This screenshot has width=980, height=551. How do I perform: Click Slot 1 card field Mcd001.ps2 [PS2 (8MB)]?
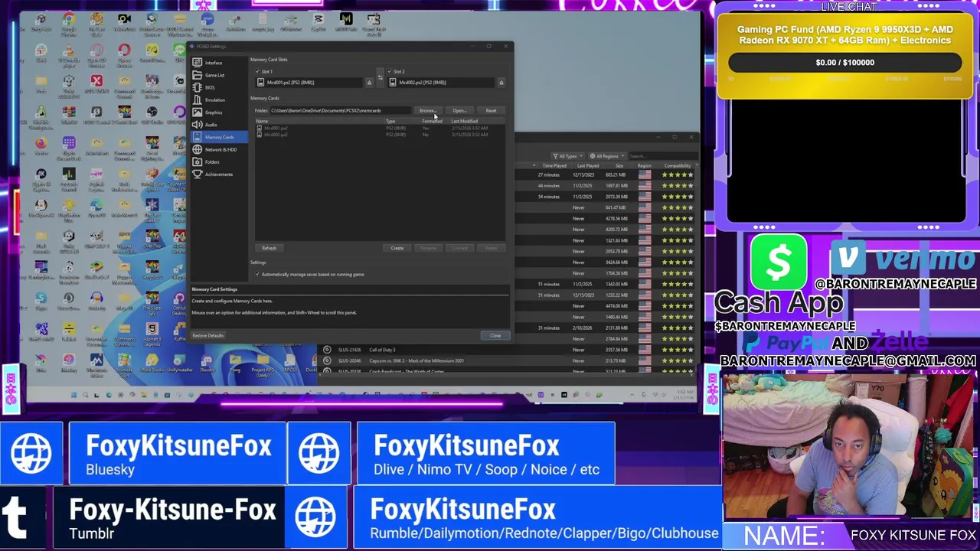click(309, 83)
